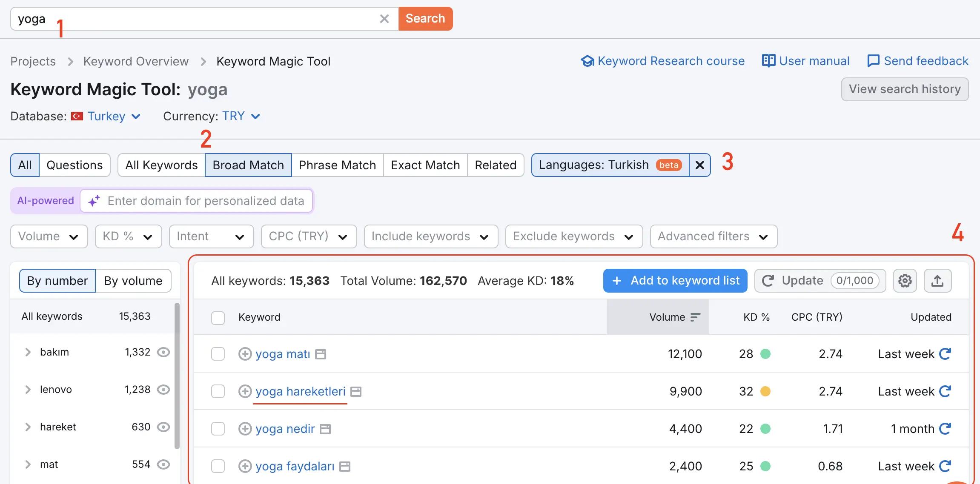
Task: Refresh yoga nedir row data
Action: 945,429
